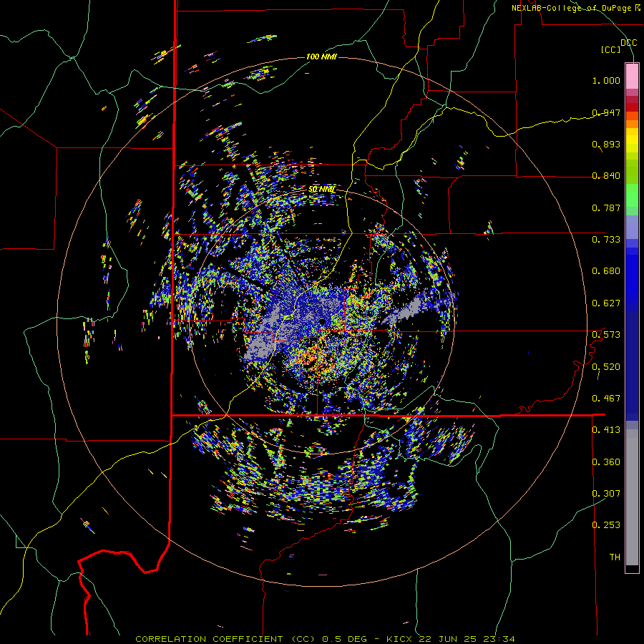This screenshot has height=644, width=644.
Task: Click the 100 NMI range ring label
Action: [321, 57]
